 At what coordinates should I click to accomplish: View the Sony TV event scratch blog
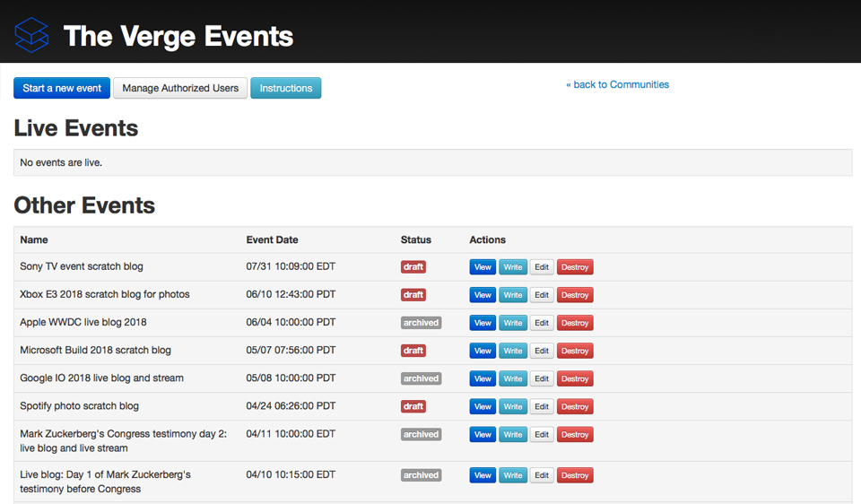[483, 267]
